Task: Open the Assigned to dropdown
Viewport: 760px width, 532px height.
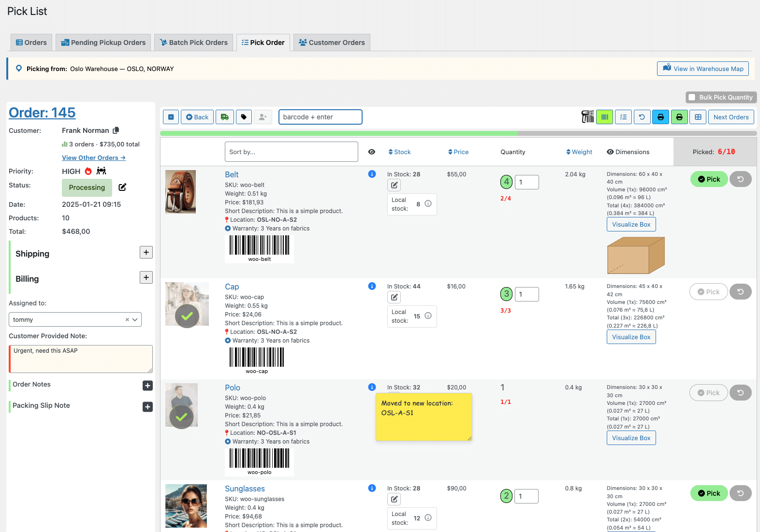Action: 75,319
